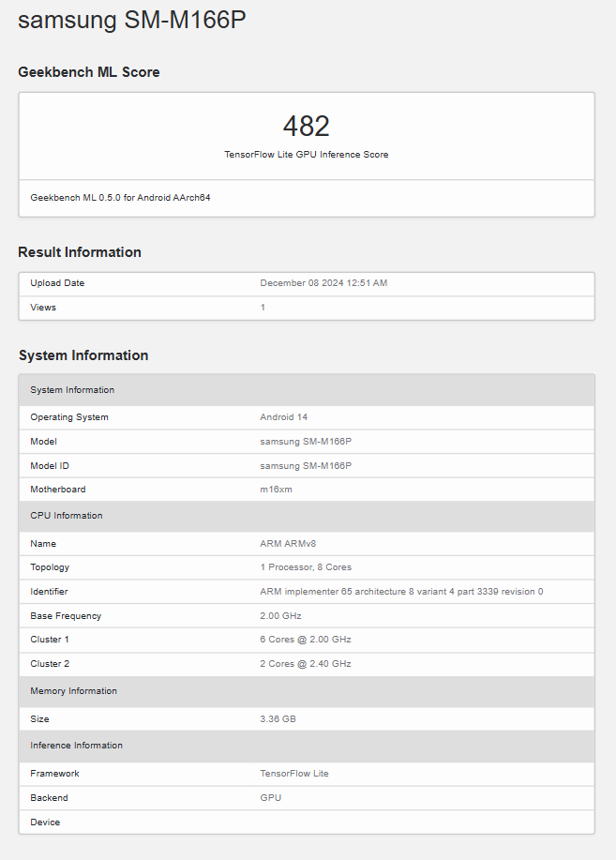
Task: Click the CPU Information table header
Action: pyautogui.click(x=67, y=516)
